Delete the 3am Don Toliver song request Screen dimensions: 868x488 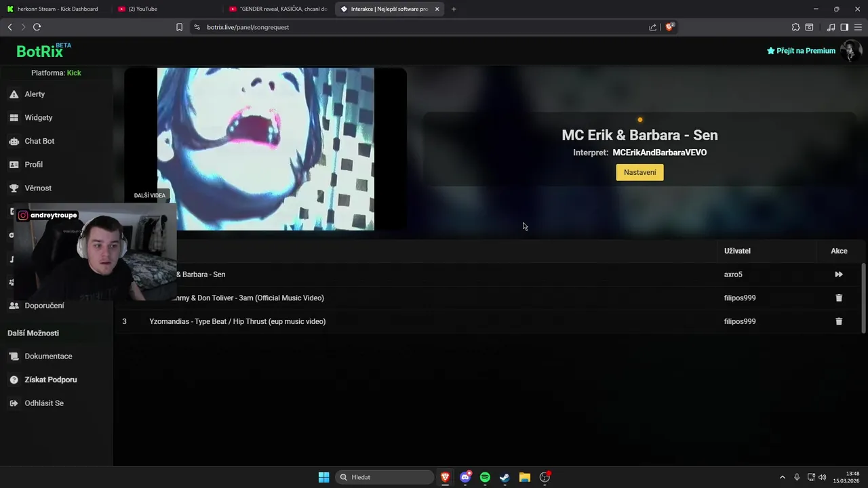[839, 298]
